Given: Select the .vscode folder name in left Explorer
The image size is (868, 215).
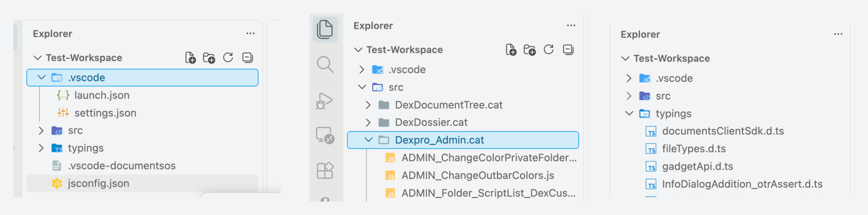Looking at the screenshot, I should point(87,78).
